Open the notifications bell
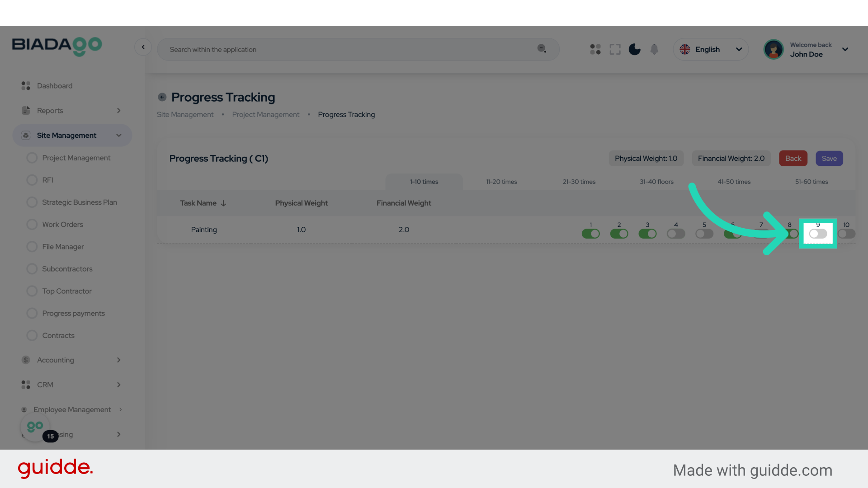Image resolution: width=868 pixels, height=488 pixels. coord(654,49)
